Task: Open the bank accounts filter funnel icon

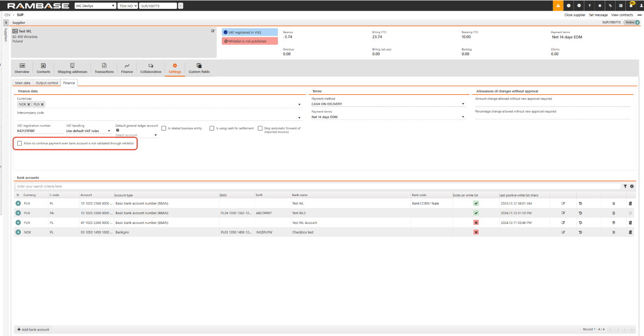Action: click(x=625, y=186)
